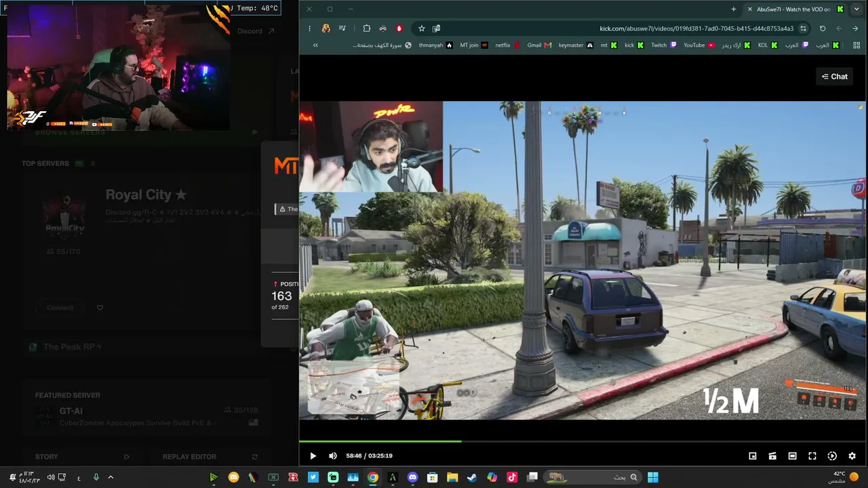868x488 pixels.
Task: Open the Apps grid bookmark icon
Action: [x=856, y=45]
